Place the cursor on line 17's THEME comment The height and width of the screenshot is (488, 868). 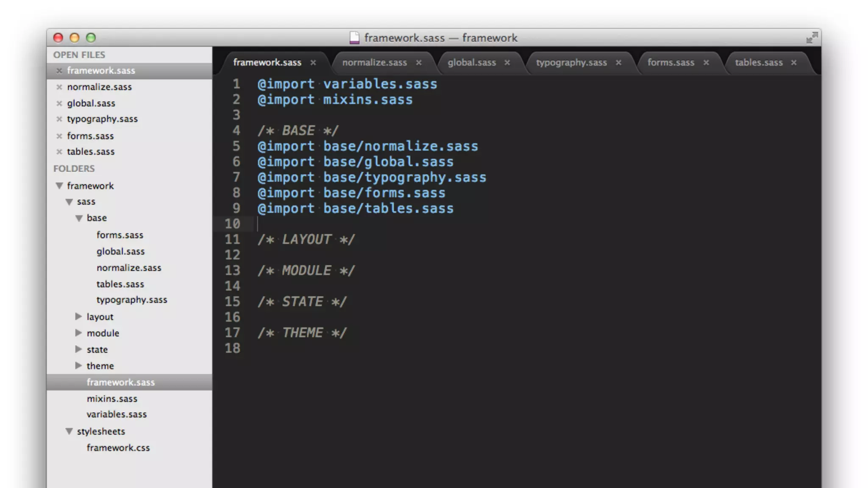pos(302,333)
